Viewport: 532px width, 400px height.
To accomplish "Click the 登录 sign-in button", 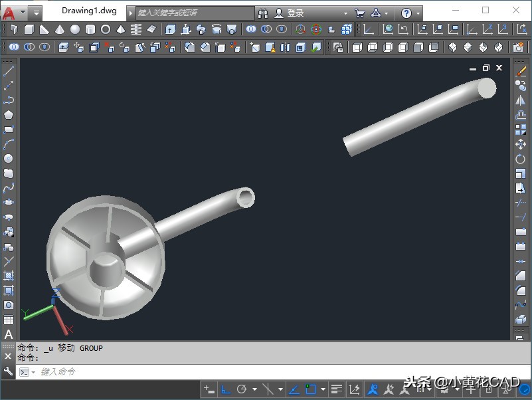I will 295,13.
